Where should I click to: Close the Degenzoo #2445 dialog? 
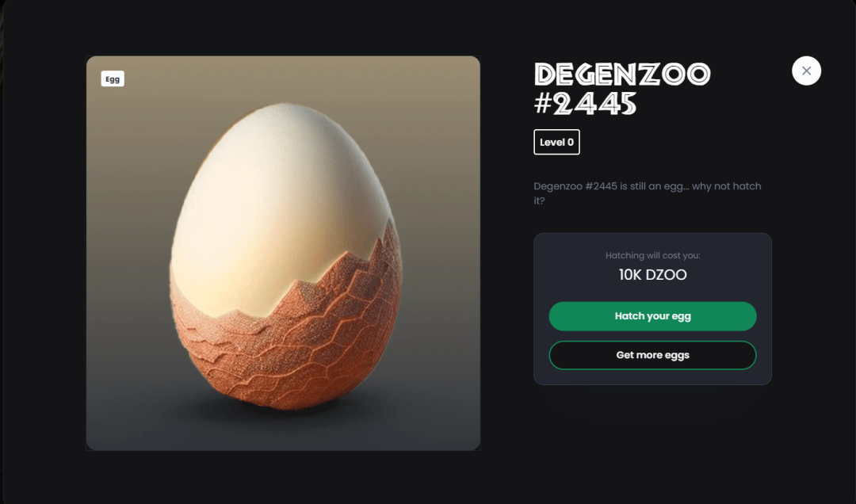point(806,71)
